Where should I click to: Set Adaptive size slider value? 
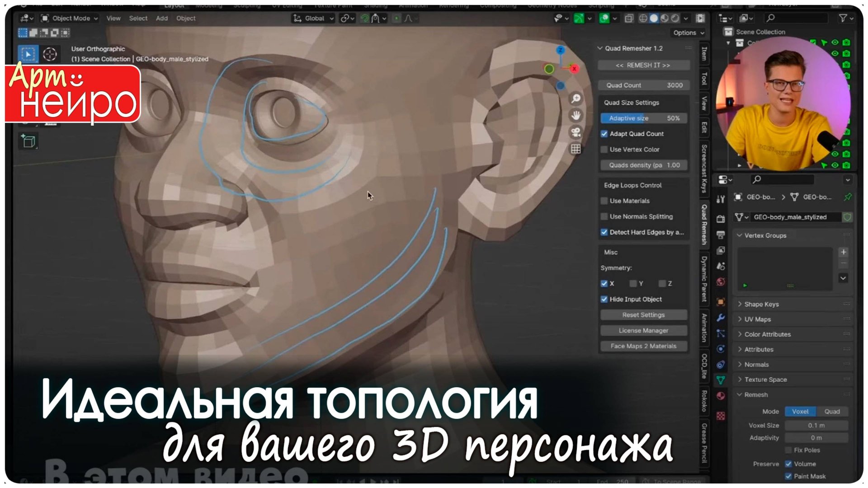[643, 118]
